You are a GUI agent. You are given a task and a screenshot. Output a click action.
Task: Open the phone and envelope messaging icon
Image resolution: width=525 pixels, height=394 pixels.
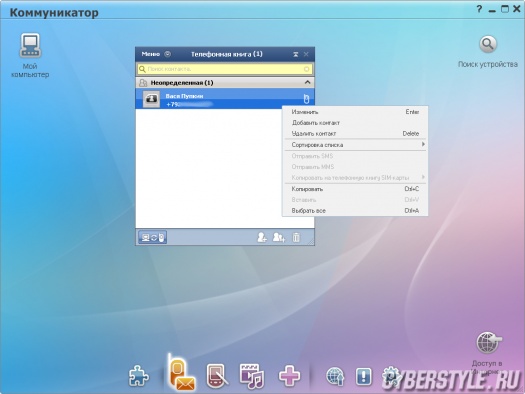[181, 373]
